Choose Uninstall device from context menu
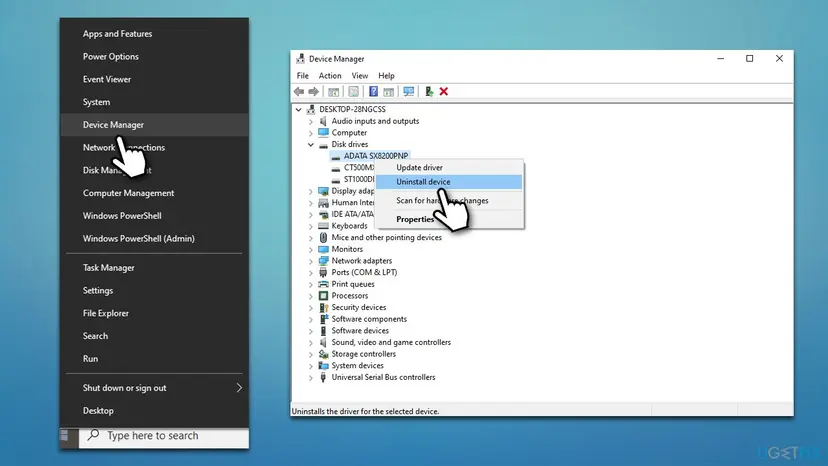 (449, 182)
